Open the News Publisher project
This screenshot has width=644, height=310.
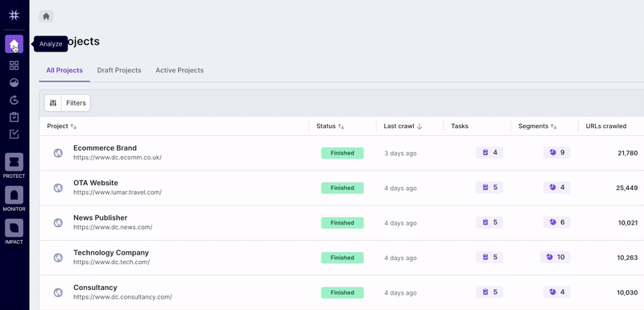click(x=100, y=218)
